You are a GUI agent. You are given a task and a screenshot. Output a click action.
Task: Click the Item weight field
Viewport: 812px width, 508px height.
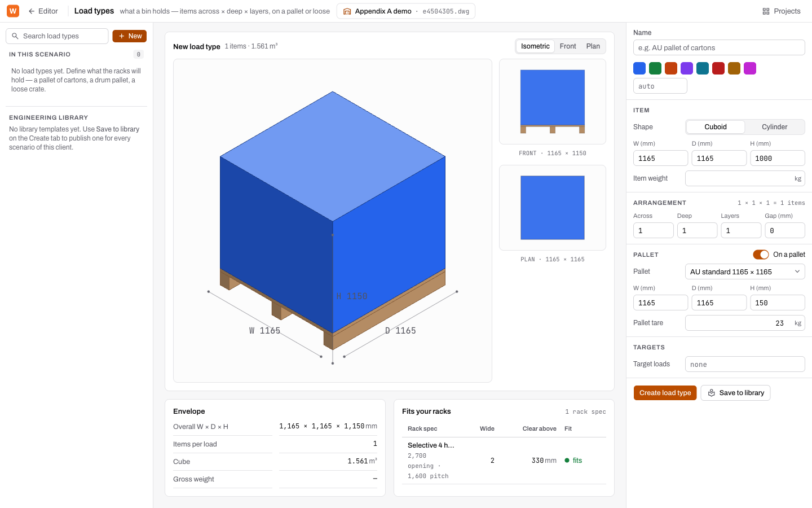click(745, 178)
